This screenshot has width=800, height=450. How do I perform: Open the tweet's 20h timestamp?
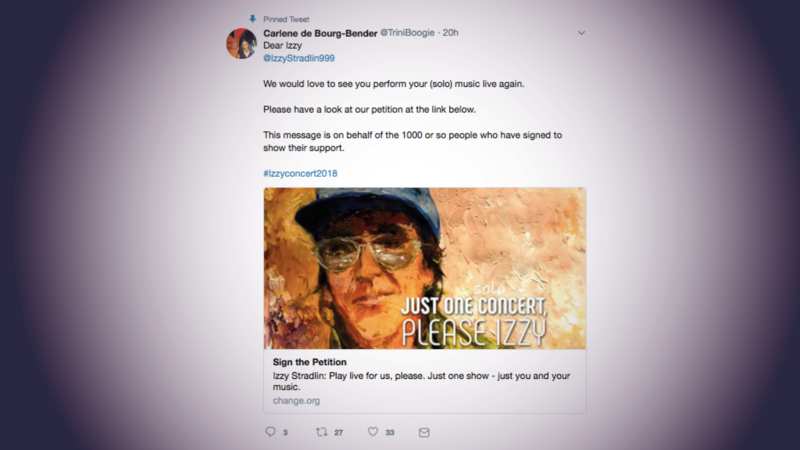coord(450,33)
